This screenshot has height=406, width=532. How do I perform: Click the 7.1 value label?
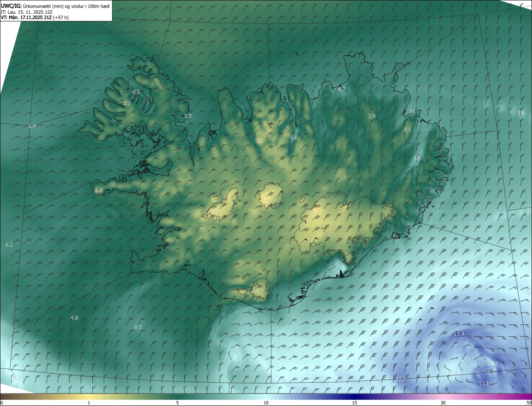pos(412,112)
